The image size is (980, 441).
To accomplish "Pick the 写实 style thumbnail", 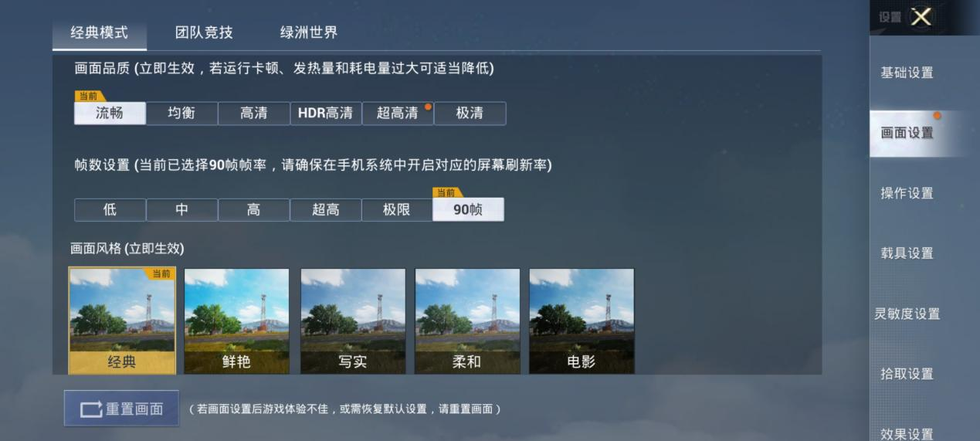I will 353,321.
